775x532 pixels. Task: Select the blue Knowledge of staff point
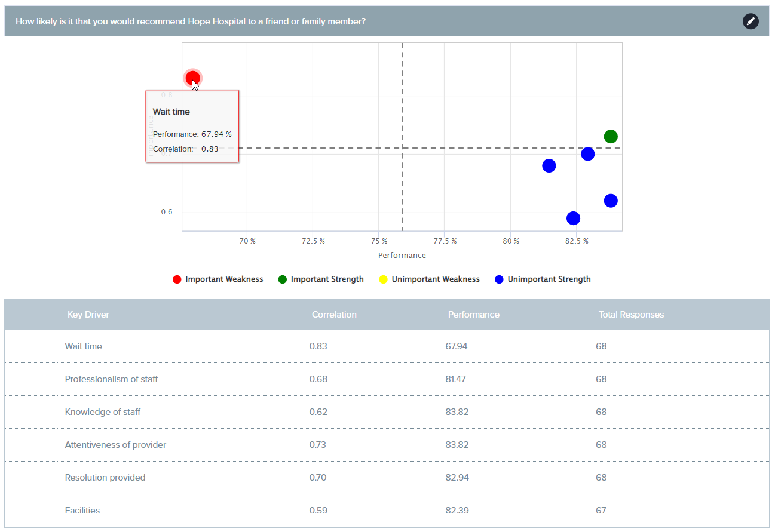pyautogui.click(x=610, y=201)
